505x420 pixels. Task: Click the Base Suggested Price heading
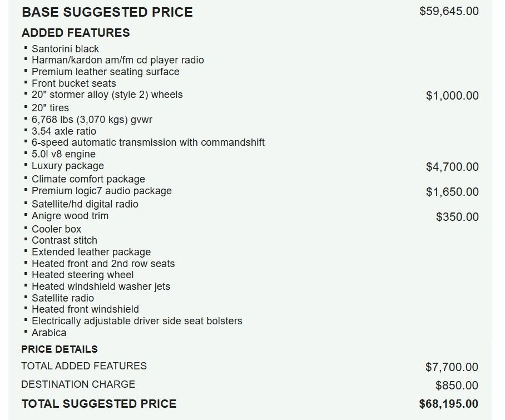(x=107, y=12)
